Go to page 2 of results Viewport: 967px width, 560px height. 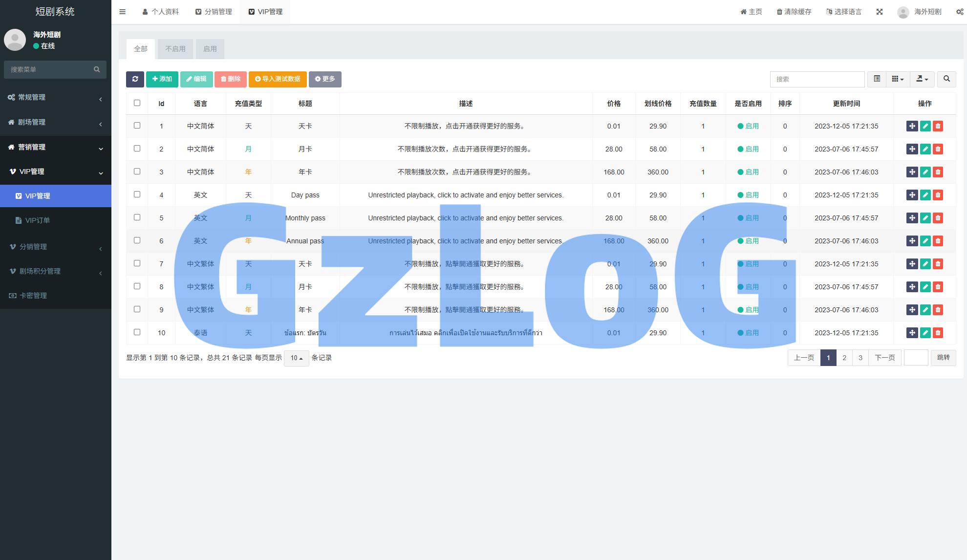click(x=844, y=358)
